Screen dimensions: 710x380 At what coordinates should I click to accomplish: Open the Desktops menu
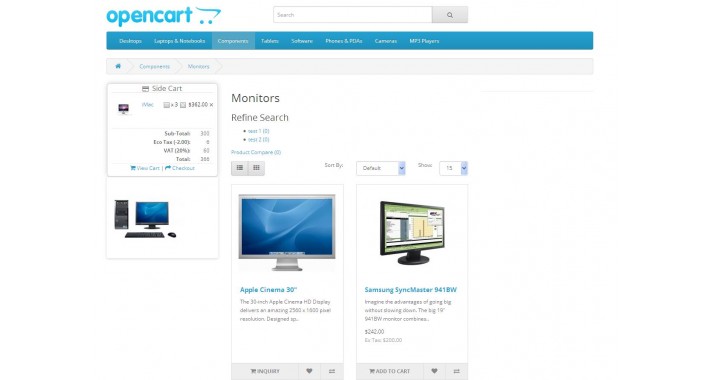[130, 41]
